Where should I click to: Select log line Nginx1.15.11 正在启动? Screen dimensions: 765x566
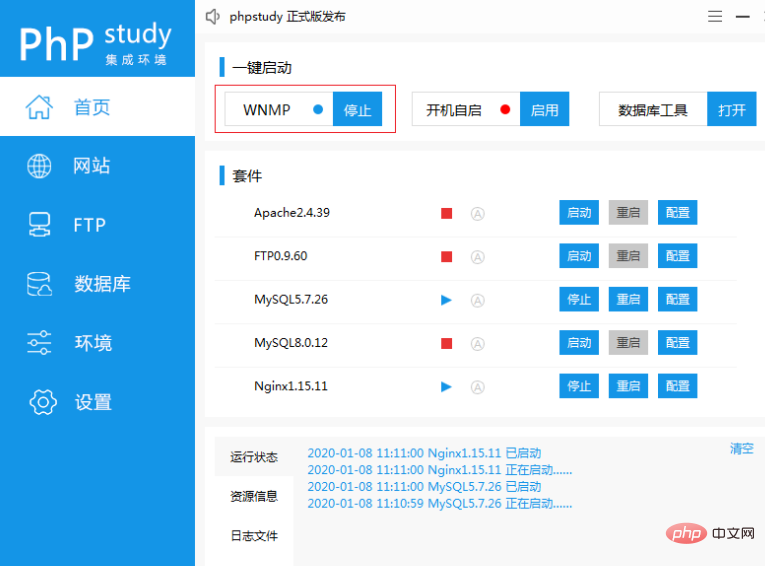pyautogui.click(x=440, y=470)
